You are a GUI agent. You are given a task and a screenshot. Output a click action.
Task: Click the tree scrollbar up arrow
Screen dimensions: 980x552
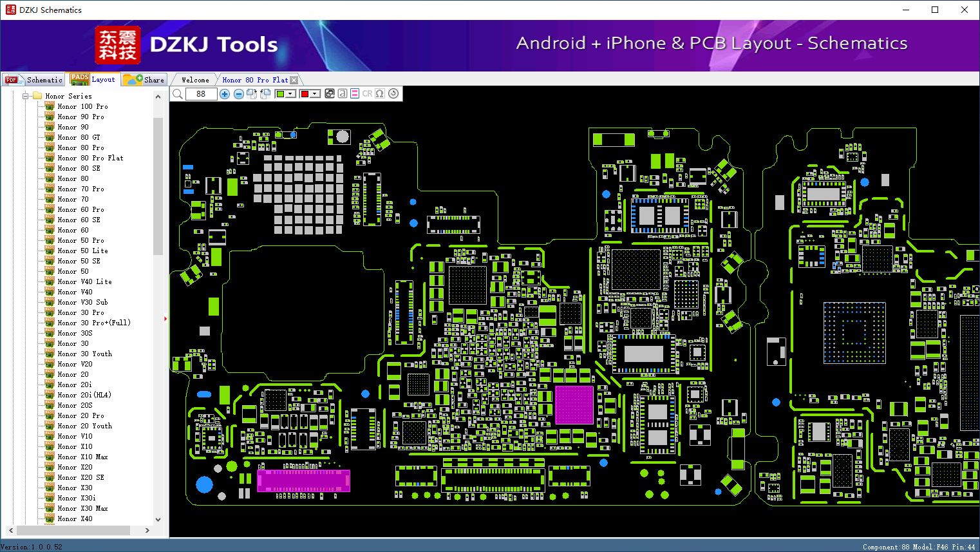click(x=158, y=97)
